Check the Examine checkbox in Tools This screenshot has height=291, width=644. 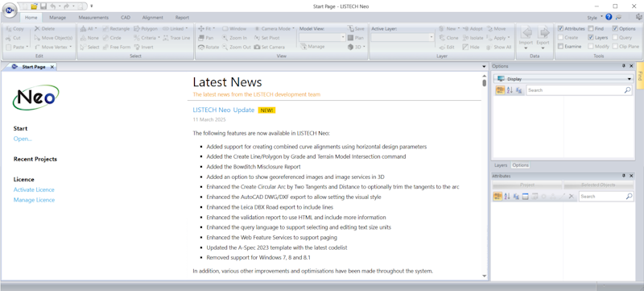click(560, 47)
